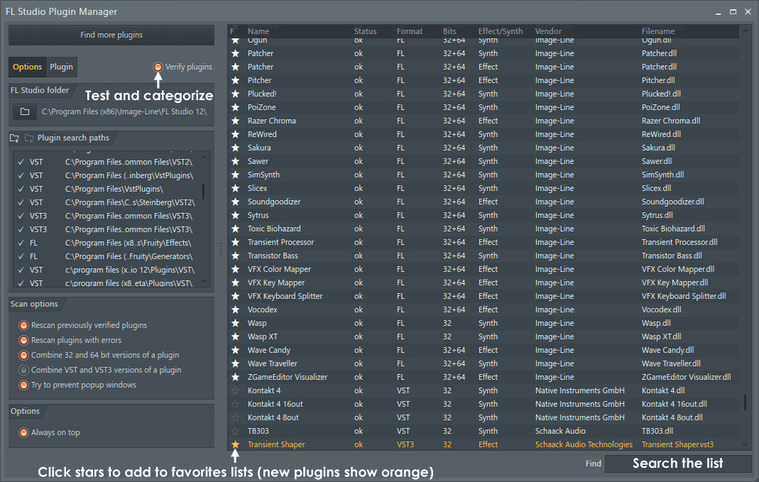This screenshot has width=759, height=482.
Task: Select VFX Key Mapper row
Action: coord(483,283)
